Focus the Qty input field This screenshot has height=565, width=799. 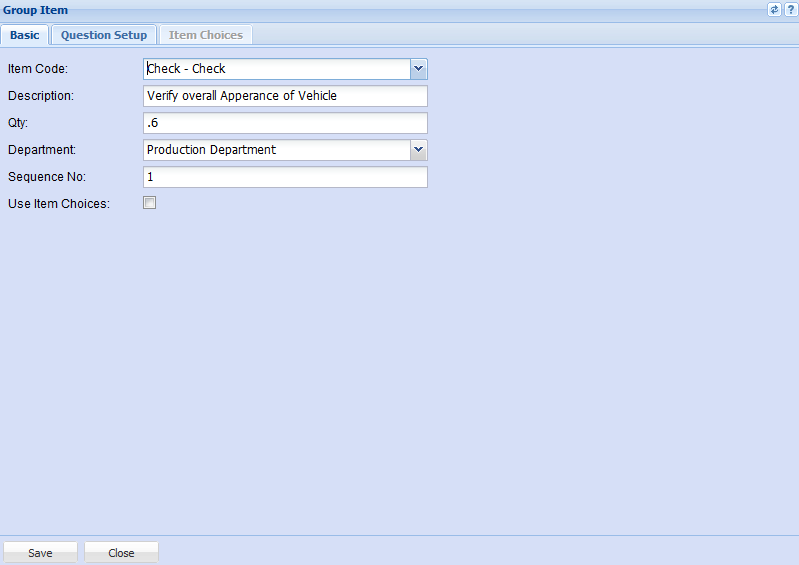(x=285, y=123)
